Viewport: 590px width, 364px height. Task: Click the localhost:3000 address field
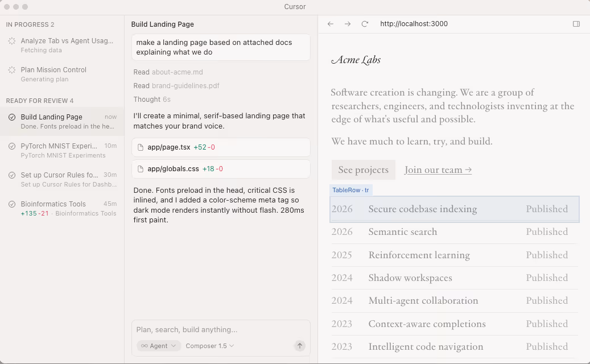tap(414, 24)
